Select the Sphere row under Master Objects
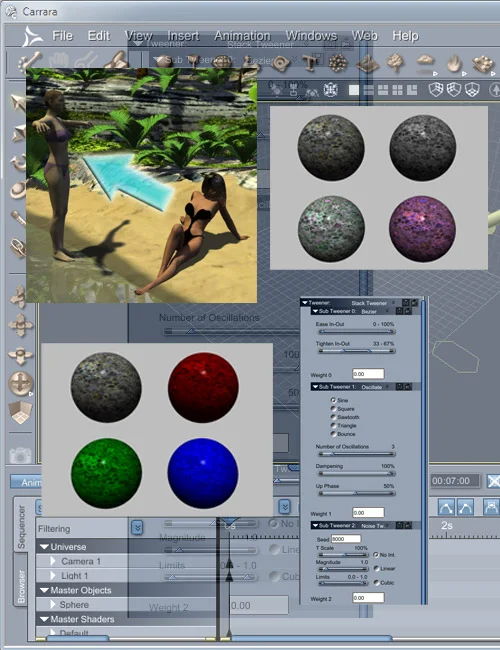This screenshot has height=650, width=500. pos(126,605)
